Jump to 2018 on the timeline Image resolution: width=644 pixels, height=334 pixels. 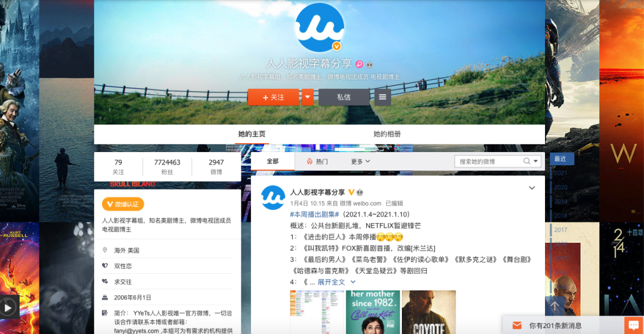coord(561,216)
